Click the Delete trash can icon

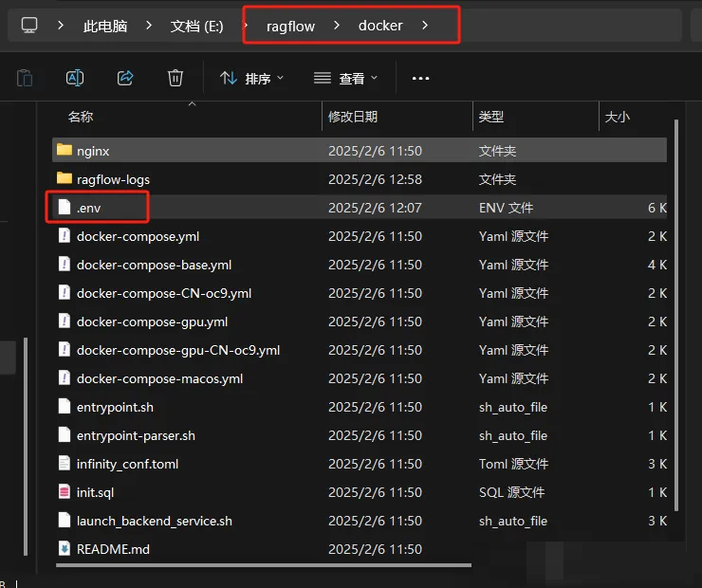click(175, 78)
